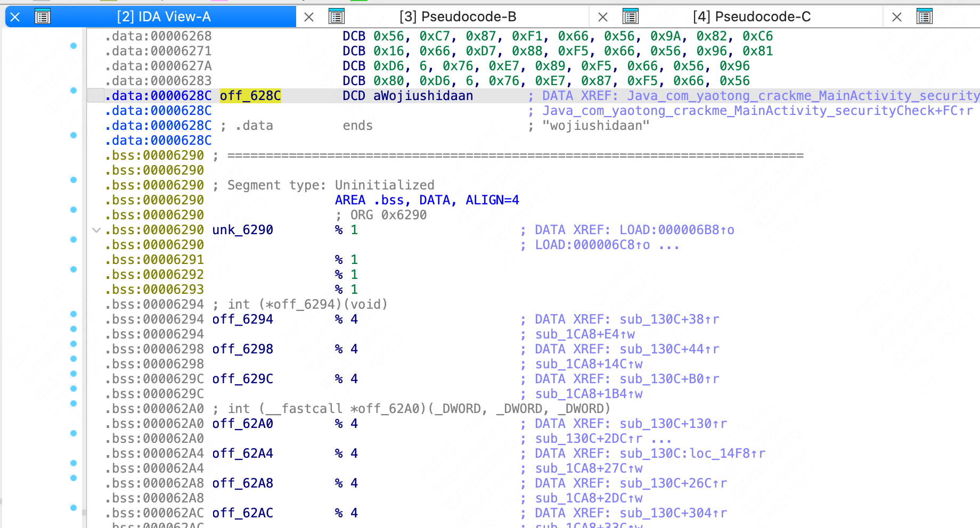The width and height of the screenshot is (980, 528).
Task: Follow xref LOAD:000006B8
Action: tap(677, 230)
